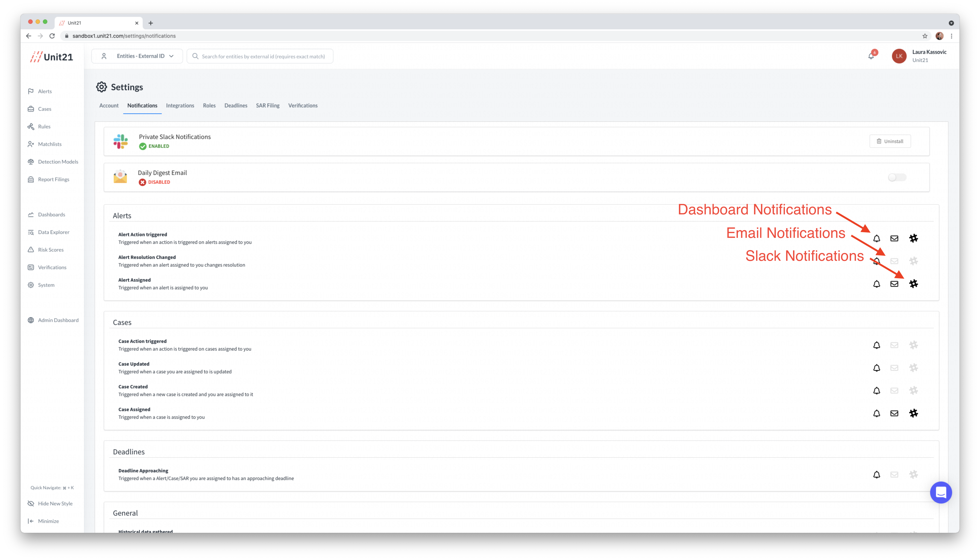Open Detection Models in the sidebar
Screen dimensions: 980x560
58,162
